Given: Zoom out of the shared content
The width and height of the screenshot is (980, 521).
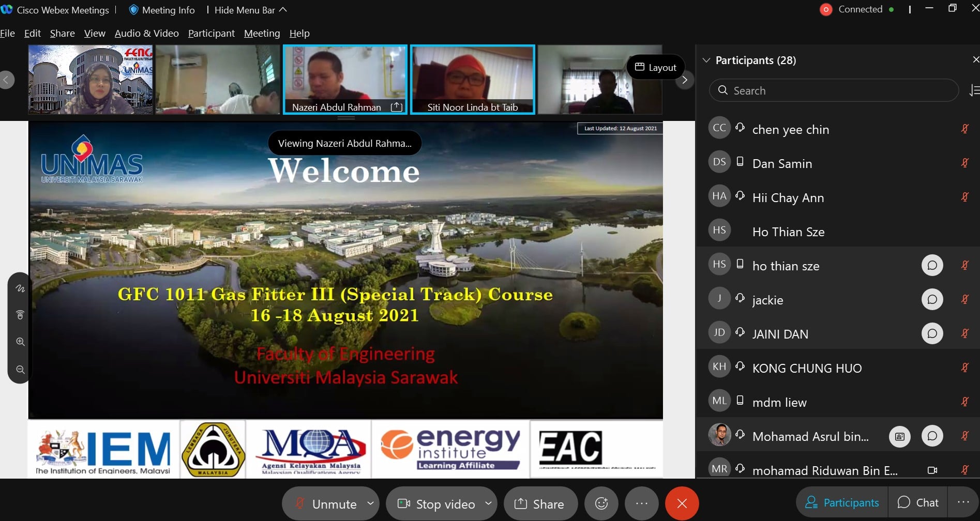Looking at the screenshot, I should tap(20, 370).
